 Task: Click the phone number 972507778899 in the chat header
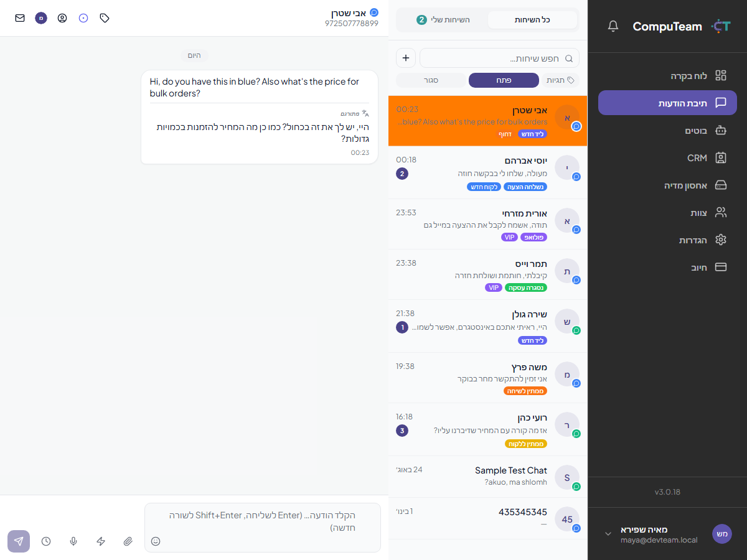coord(352,24)
